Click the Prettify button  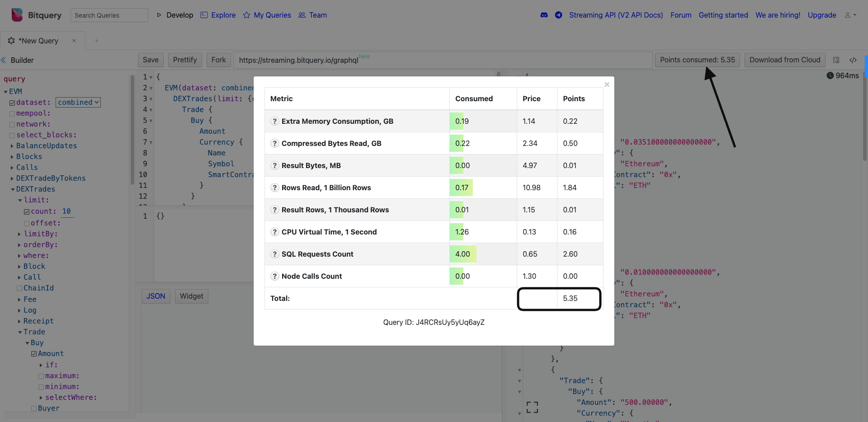(185, 60)
